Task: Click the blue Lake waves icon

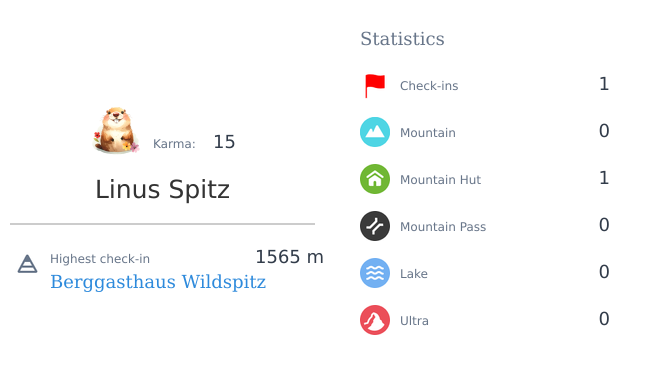Action: click(x=375, y=273)
